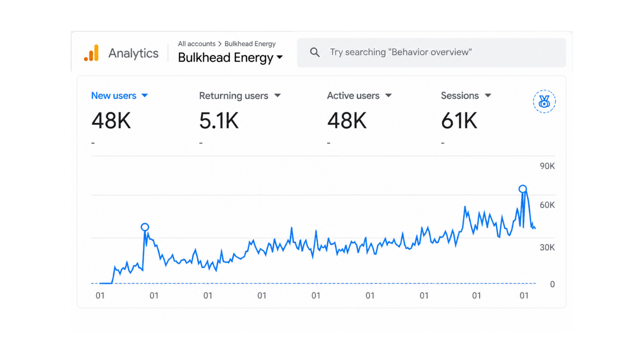Click the highest peak marker on chart

522,189
